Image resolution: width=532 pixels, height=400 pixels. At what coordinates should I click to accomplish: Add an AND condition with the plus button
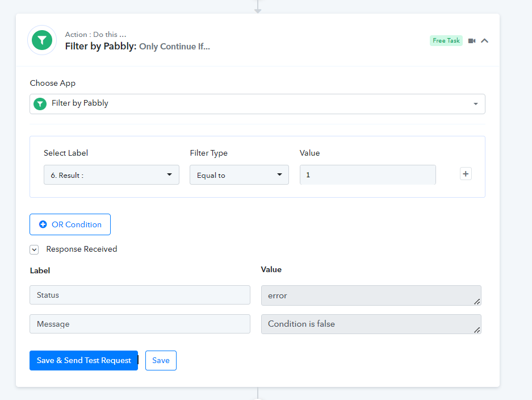point(466,174)
